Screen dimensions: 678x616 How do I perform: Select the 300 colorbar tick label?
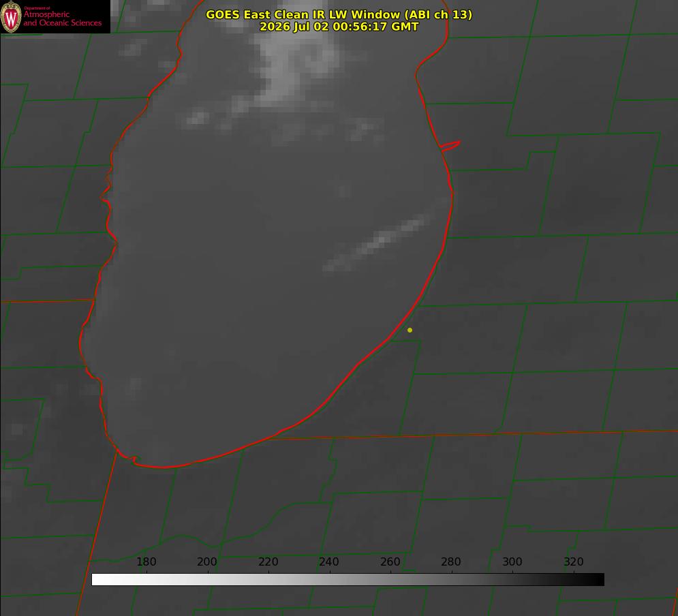tap(512, 561)
